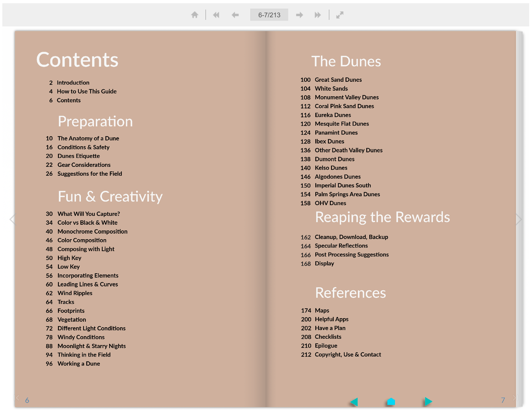Click the teal home icon below the page
The width and height of the screenshot is (532, 413).
(x=391, y=402)
